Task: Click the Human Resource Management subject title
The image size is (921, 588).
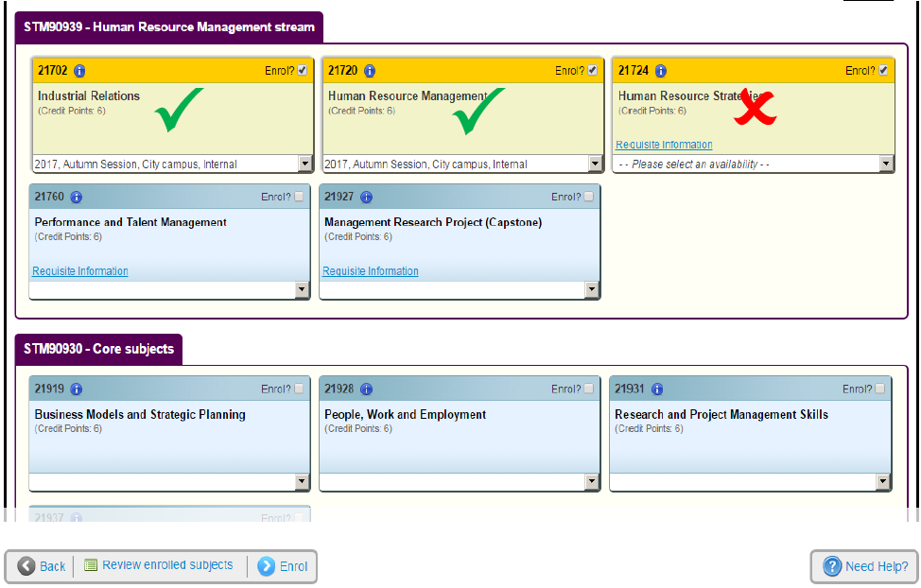Action: [407, 95]
